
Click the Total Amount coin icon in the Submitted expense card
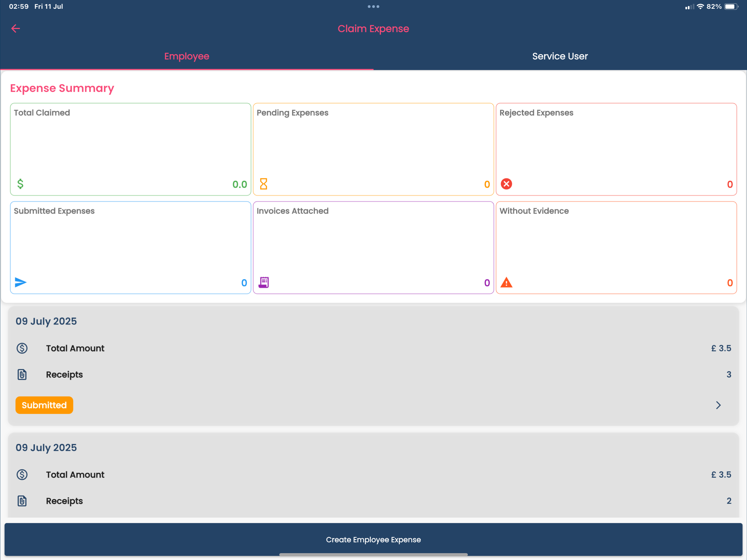click(x=22, y=348)
